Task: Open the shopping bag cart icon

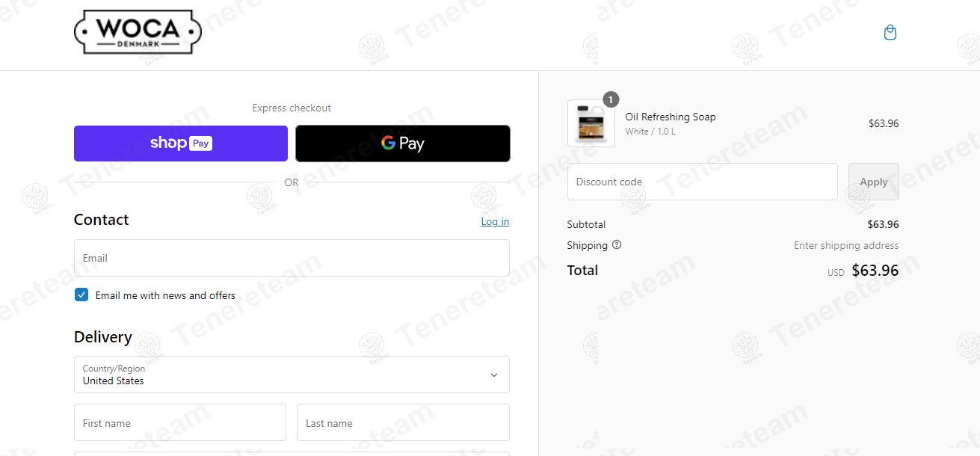Action: tap(890, 32)
